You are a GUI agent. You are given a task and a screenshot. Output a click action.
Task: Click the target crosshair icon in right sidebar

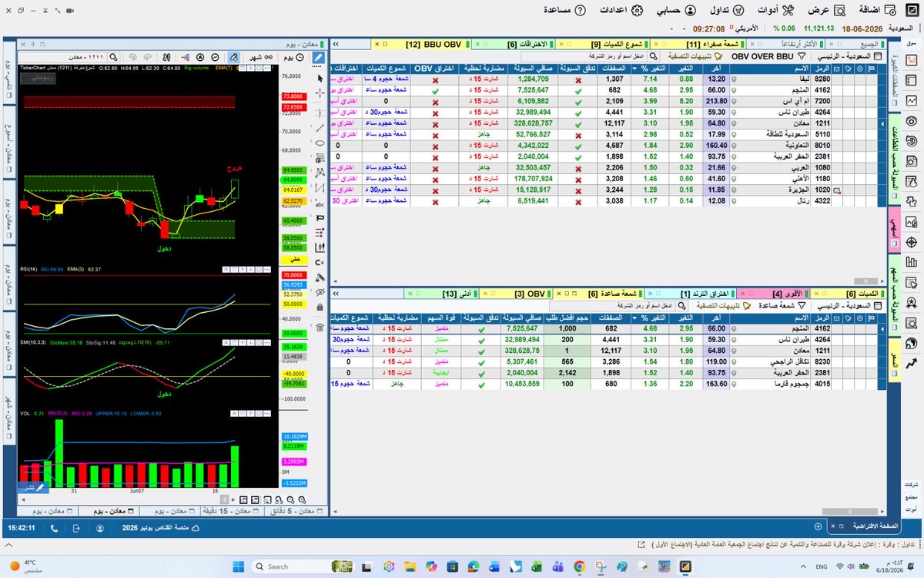pos(912,242)
